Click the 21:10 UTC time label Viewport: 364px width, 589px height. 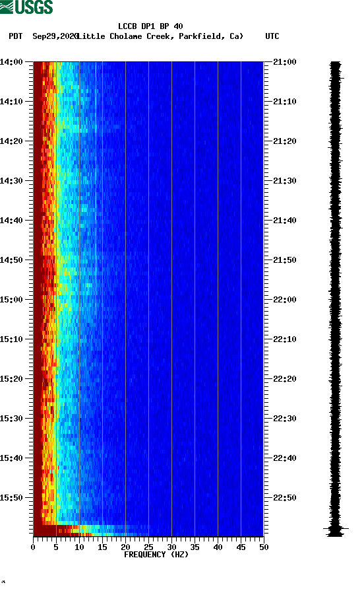[285, 102]
